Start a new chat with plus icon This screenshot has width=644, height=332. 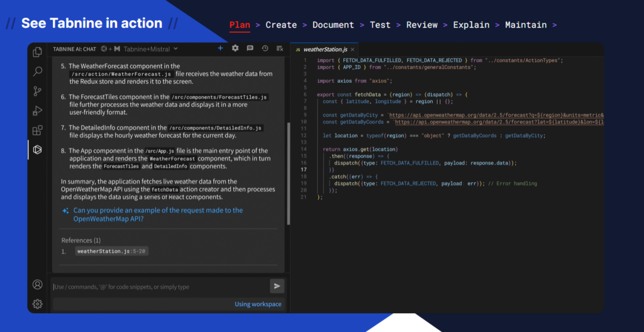[220, 48]
